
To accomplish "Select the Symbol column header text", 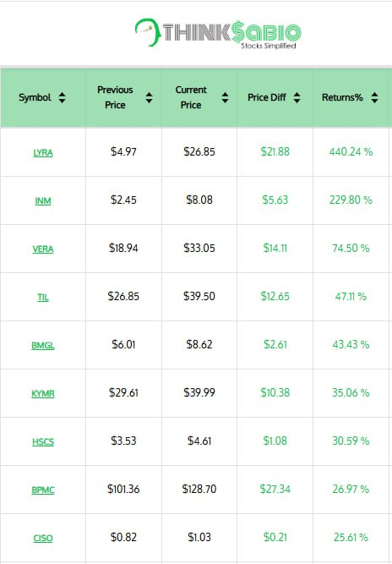I will click(35, 97).
